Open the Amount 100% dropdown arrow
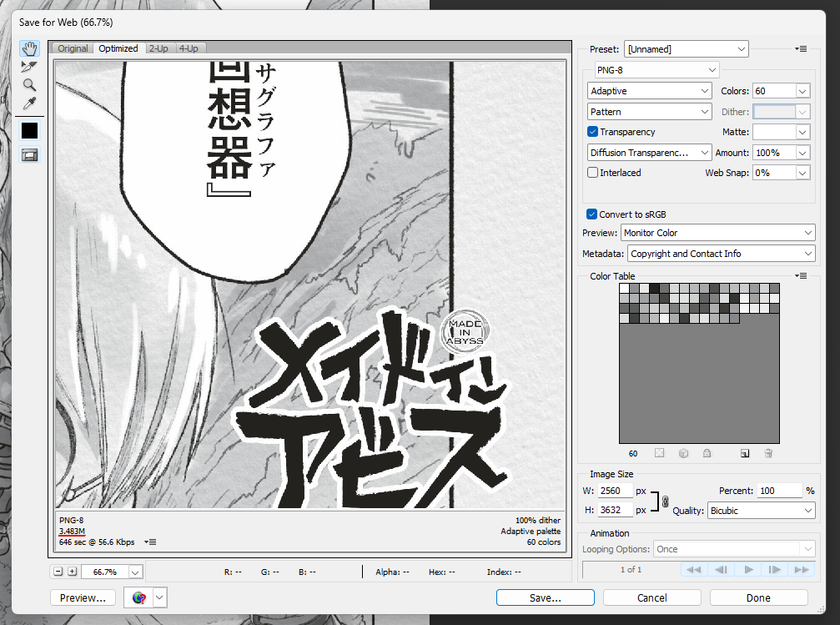Viewport: 840px width, 625px height. tap(802, 153)
